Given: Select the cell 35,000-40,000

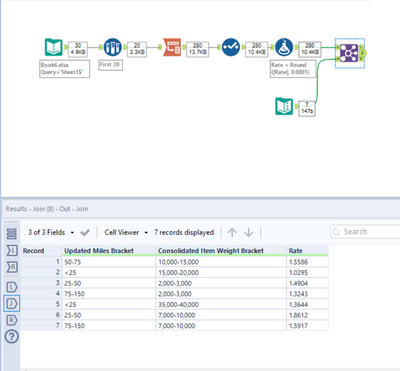Looking at the screenshot, I should click(221, 305).
